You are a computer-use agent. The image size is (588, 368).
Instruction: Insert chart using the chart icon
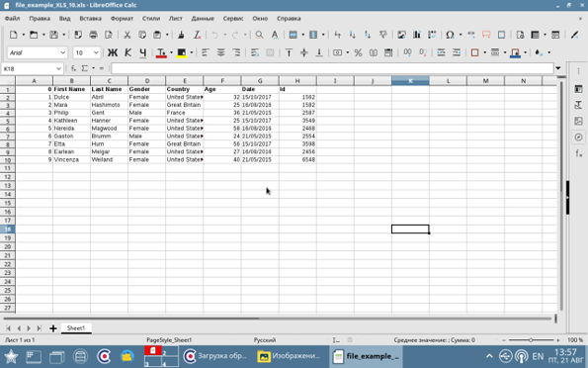coord(417,35)
